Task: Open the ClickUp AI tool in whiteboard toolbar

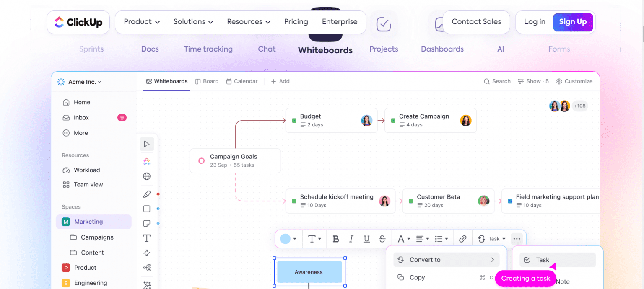Action: (147, 161)
